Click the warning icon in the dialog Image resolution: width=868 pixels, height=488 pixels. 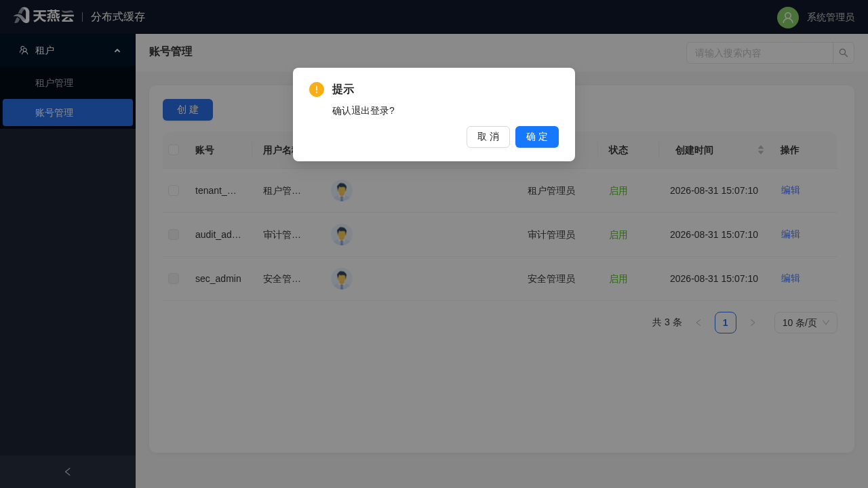(317, 89)
